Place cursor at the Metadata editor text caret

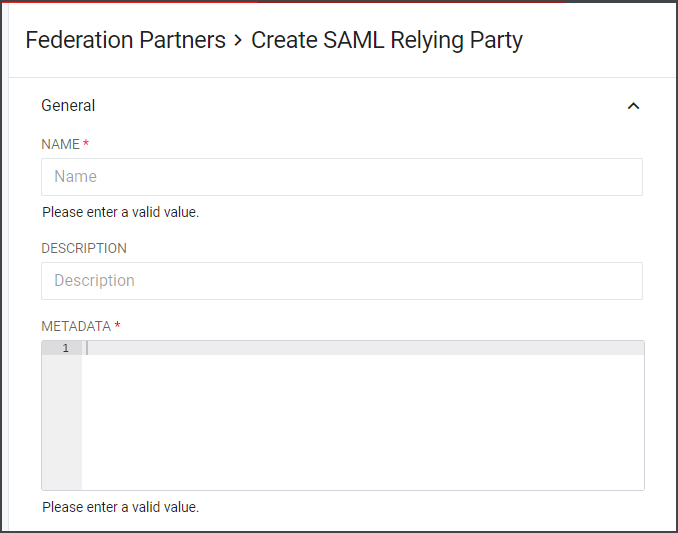[87, 348]
